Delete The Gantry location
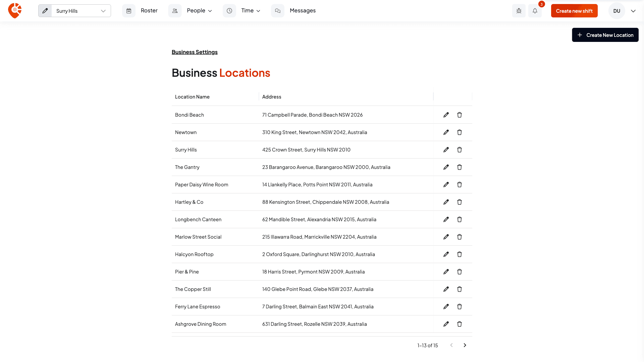644x362 pixels. (x=460, y=167)
